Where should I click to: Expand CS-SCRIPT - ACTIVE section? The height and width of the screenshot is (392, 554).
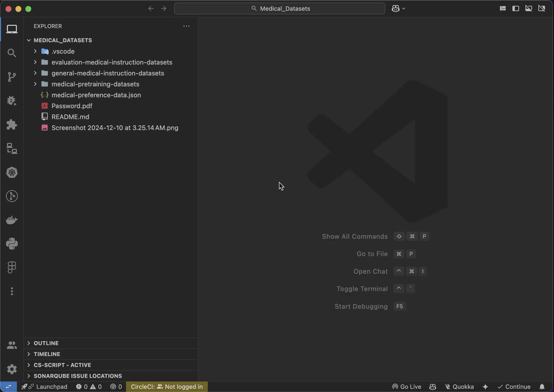click(x=111, y=365)
